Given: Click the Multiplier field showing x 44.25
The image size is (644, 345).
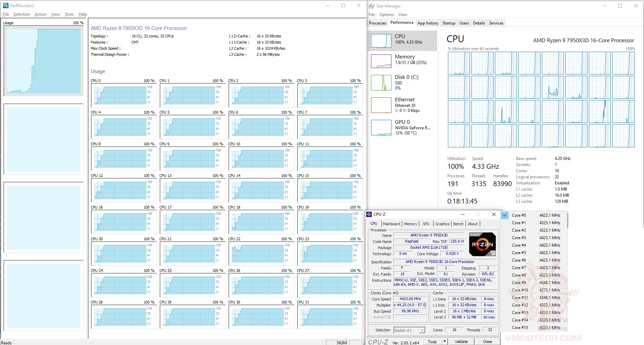Looking at the screenshot, I should click(x=410, y=305).
